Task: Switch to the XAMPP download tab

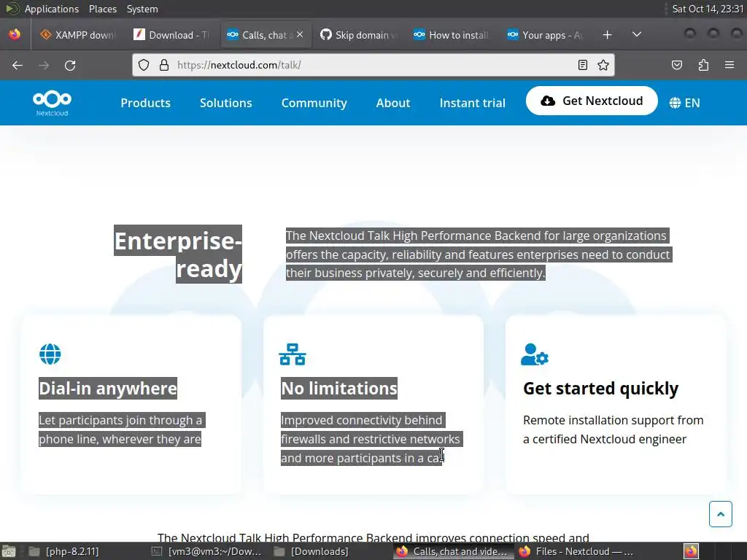Action: click(x=77, y=35)
